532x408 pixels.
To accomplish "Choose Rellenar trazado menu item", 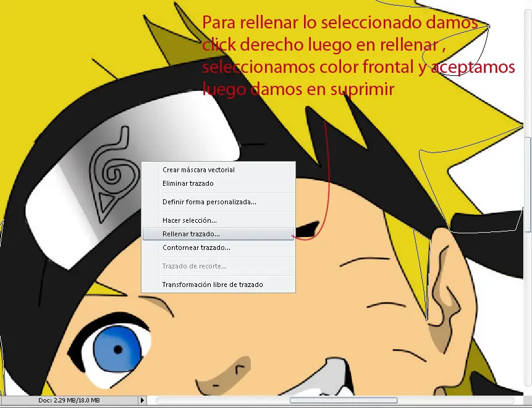I will point(219,234).
